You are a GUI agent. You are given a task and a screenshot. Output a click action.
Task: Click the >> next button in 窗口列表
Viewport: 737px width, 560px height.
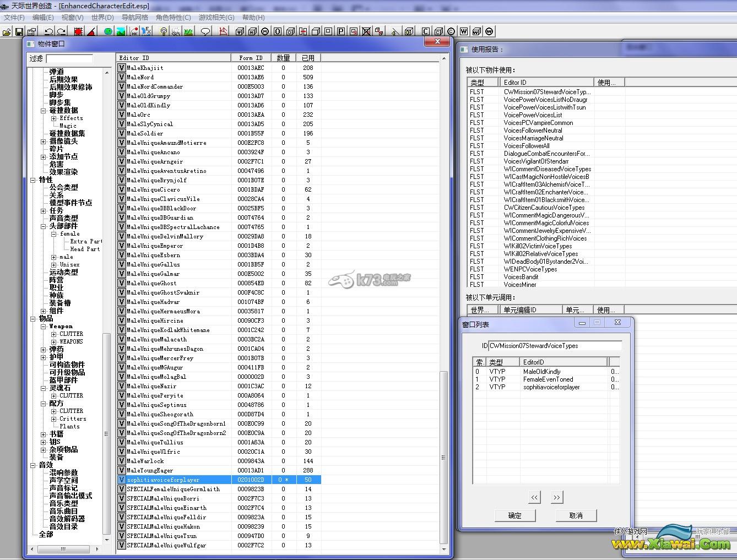[x=557, y=497]
